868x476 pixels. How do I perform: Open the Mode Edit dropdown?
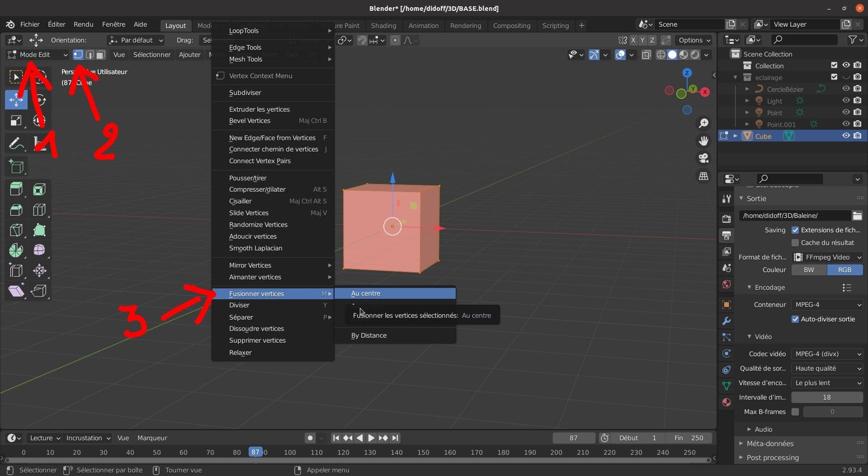tap(38, 55)
